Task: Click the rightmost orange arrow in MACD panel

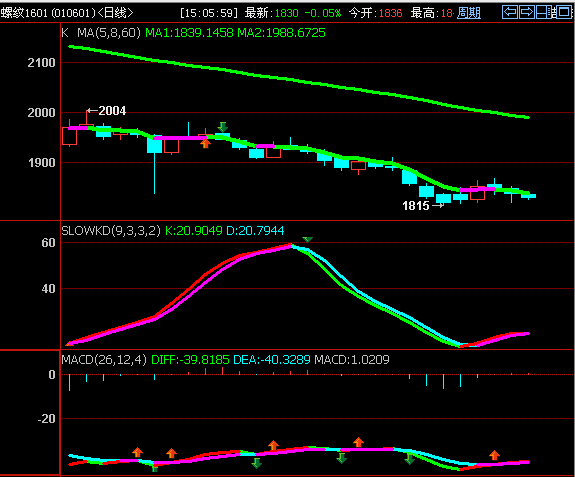Action: pos(494,455)
